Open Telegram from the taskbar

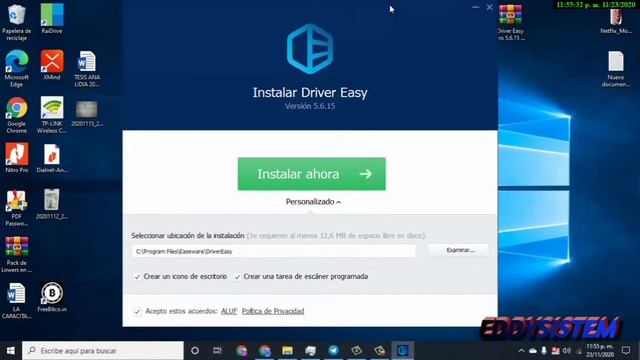click(333, 351)
